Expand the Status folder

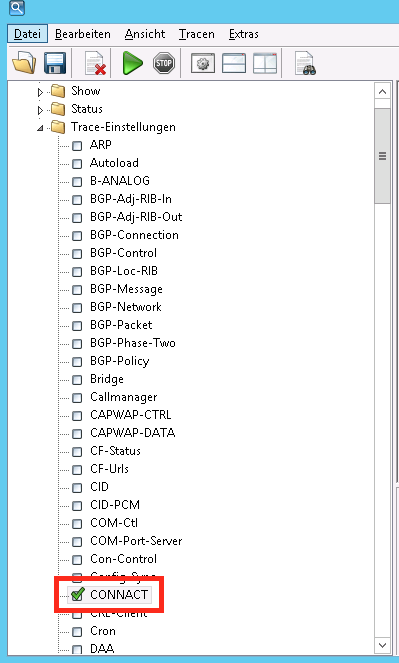[x=40, y=110]
